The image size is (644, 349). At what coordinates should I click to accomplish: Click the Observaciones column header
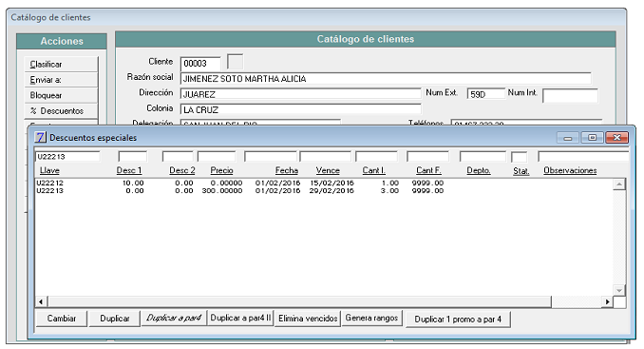(570, 170)
